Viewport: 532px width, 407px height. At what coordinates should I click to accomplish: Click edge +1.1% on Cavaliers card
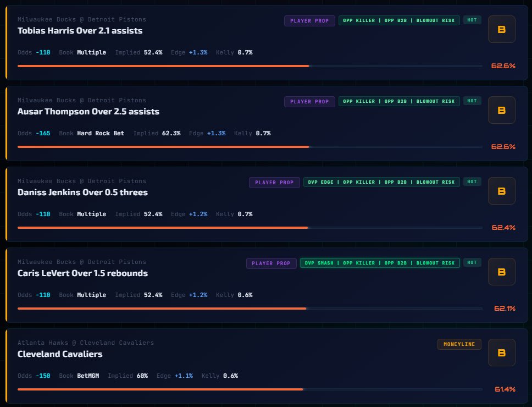(184, 376)
